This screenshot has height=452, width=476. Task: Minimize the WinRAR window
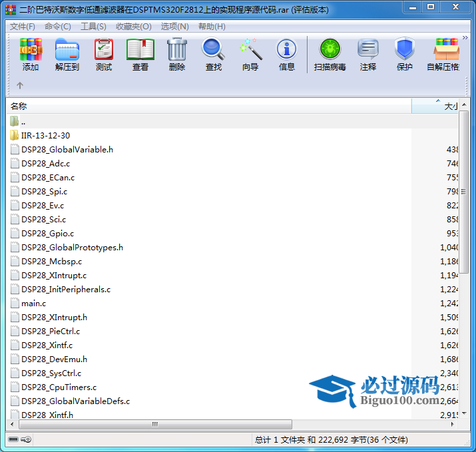(x=413, y=7)
